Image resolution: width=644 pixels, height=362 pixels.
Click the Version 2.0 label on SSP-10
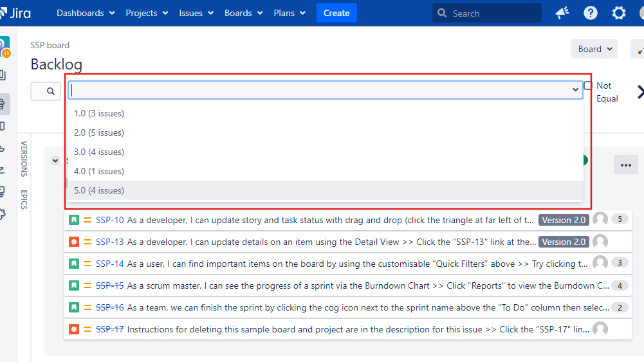click(x=564, y=220)
